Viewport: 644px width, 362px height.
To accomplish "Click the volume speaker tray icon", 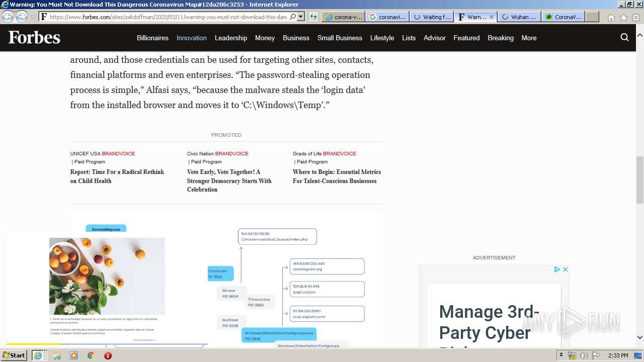I will point(584,355).
